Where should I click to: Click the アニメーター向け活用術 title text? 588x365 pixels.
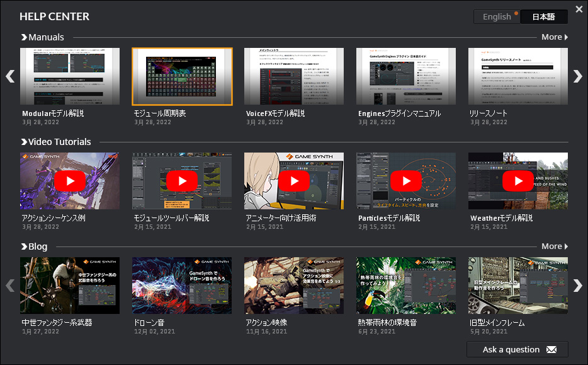pos(281,218)
